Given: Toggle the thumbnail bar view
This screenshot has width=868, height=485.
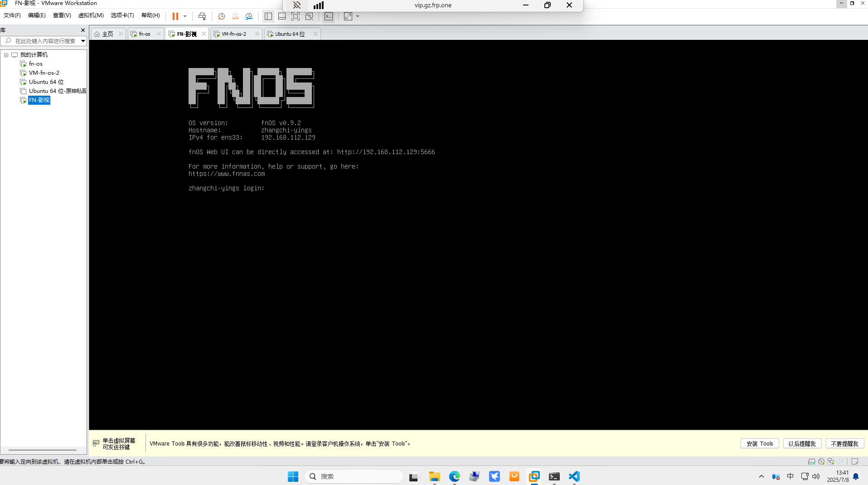Looking at the screenshot, I should [282, 16].
